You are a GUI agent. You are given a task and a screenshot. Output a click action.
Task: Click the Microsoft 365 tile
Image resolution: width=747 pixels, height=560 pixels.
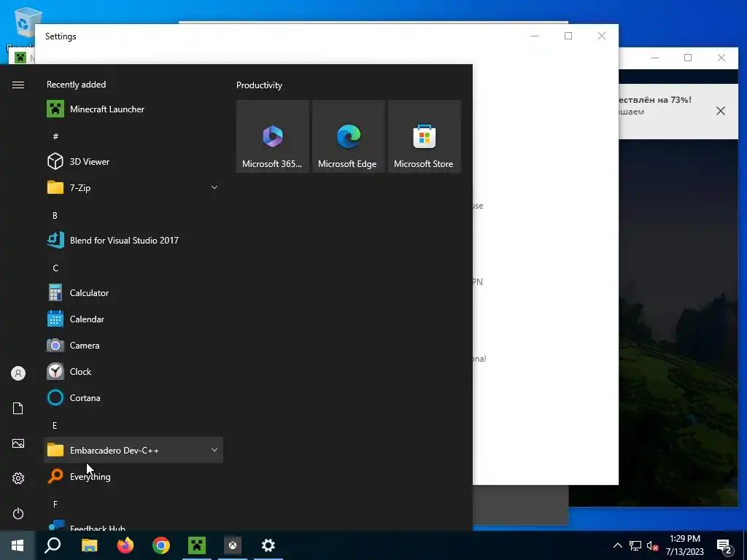tap(273, 136)
